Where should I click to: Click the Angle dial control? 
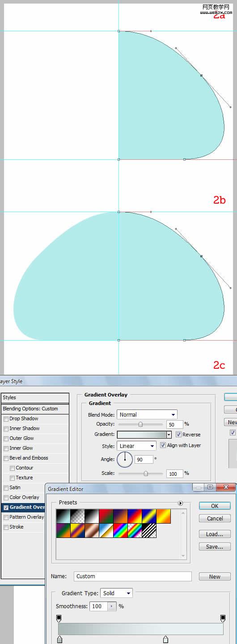pos(125,459)
